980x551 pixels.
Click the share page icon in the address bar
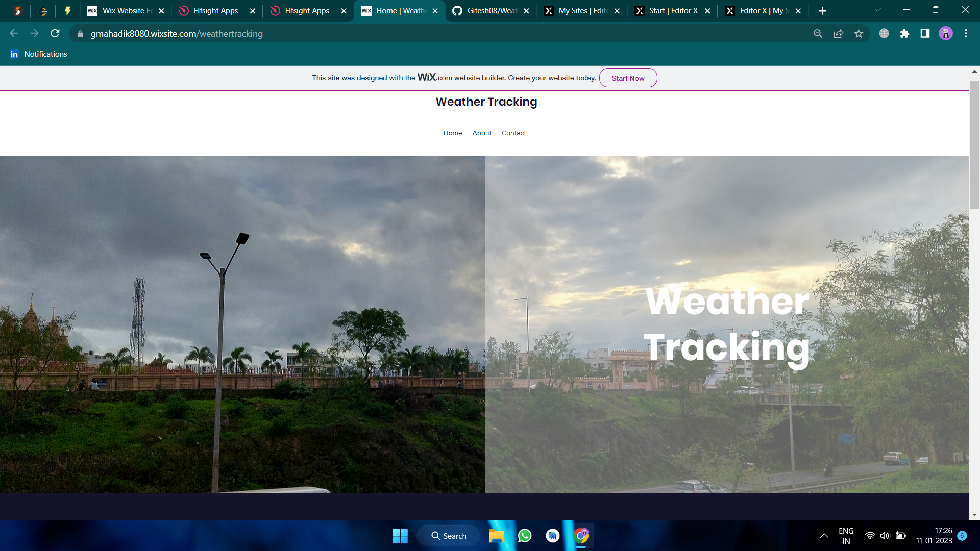click(838, 34)
